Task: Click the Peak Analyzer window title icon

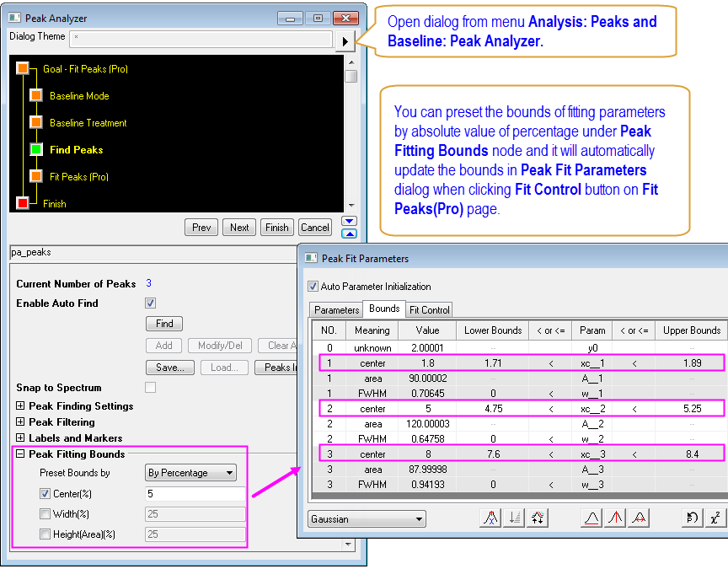Action: click(x=15, y=18)
